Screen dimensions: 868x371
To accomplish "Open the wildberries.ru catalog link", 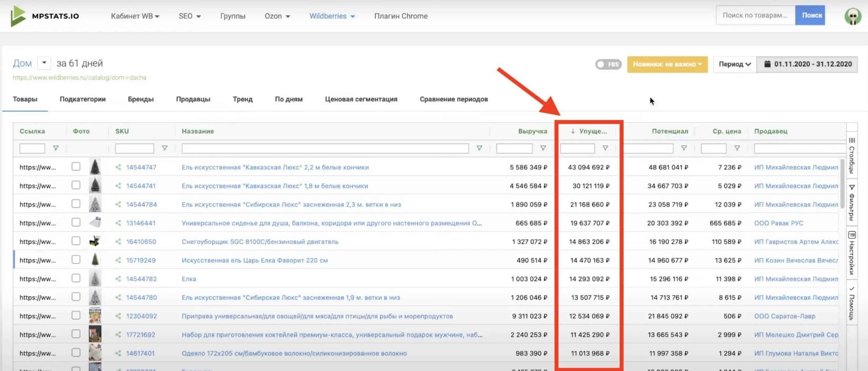I will 79,78.
